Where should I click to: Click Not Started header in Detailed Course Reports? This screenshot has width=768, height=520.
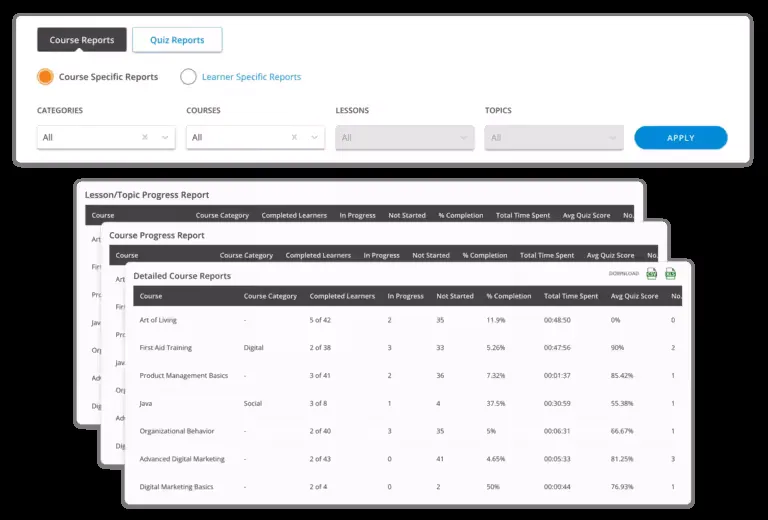[x=455, y=296]
